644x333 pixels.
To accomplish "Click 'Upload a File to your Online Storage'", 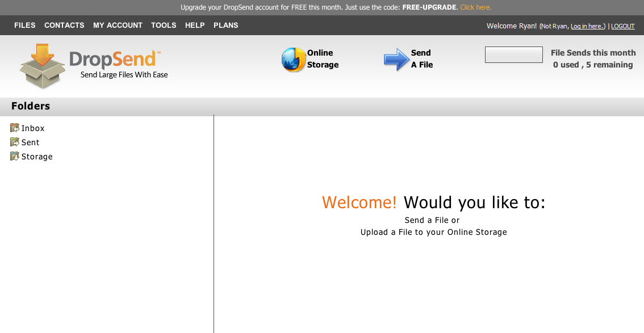I will pos(433,232).
